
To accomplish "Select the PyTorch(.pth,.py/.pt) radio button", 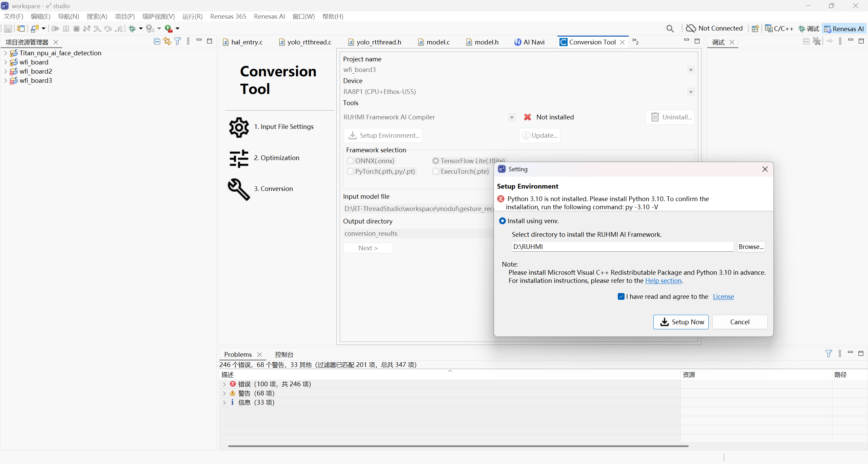I will (350, 171).
